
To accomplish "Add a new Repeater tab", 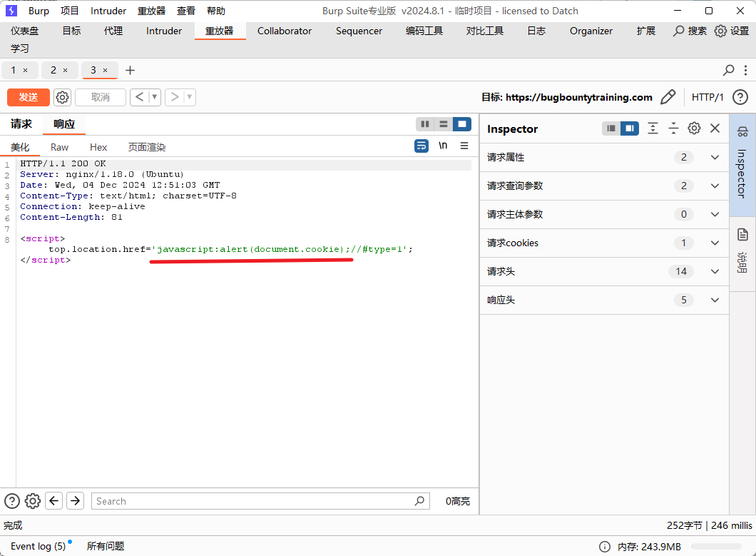I will [131, 71].
